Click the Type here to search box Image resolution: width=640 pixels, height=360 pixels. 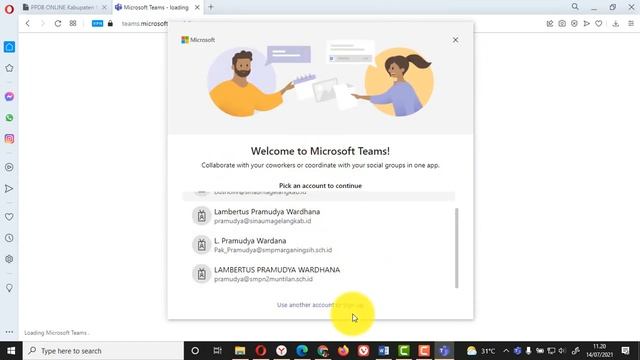(103, 351)
